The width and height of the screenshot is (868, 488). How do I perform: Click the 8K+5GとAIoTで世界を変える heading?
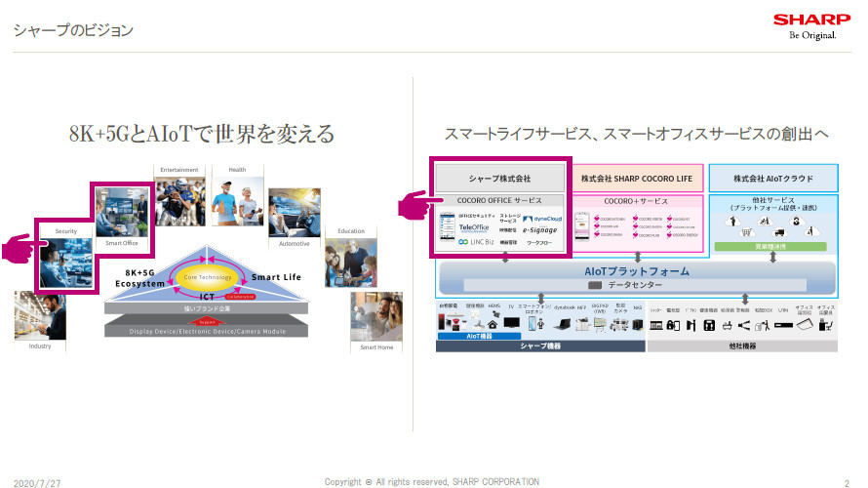coord(202,134)
